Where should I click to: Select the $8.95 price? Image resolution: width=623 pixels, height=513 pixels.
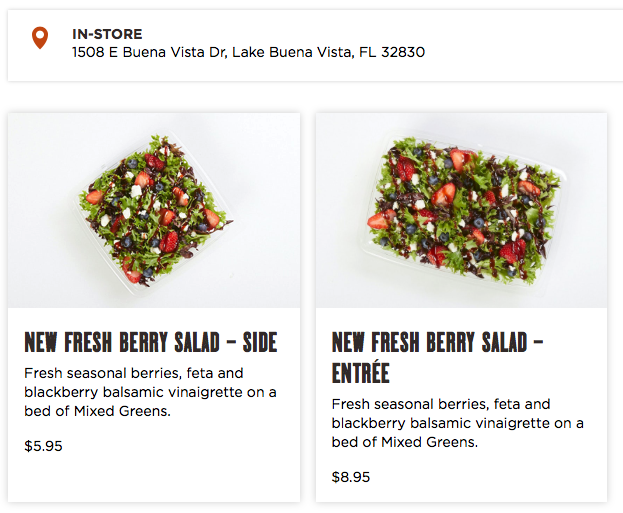[x=351, y=477]
